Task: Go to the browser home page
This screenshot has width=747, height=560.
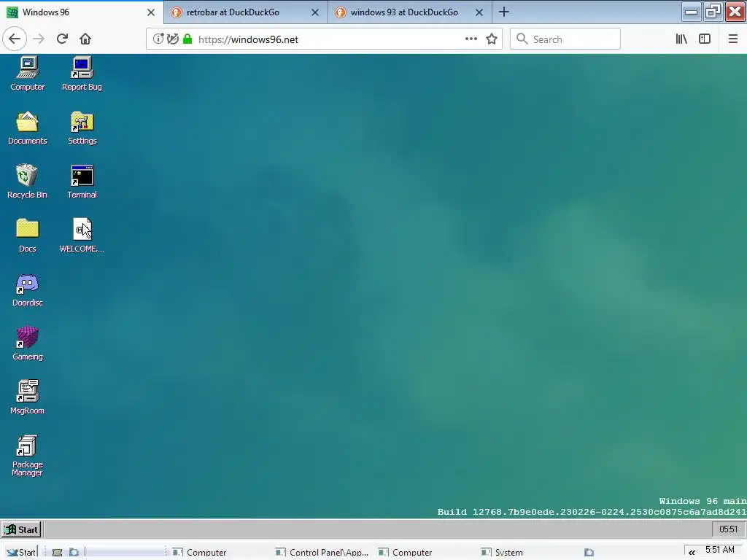Action: click(85, 39)
